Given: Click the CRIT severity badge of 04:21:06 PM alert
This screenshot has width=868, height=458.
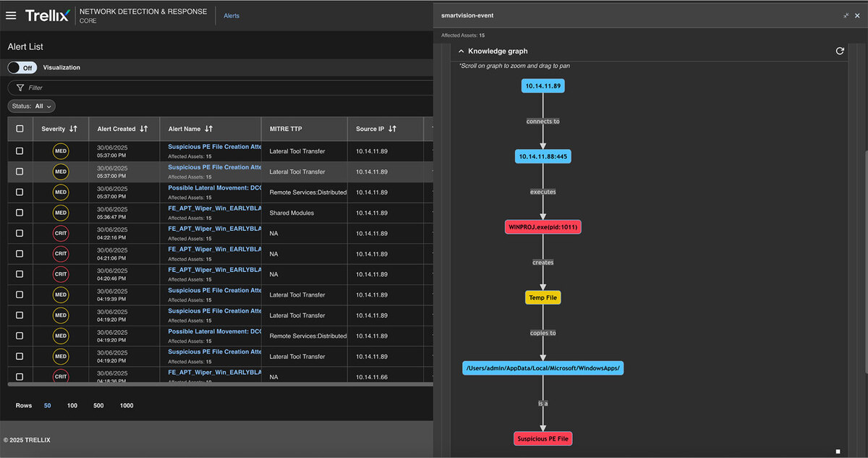Looking at the screenshot, I should coord(61,254).
